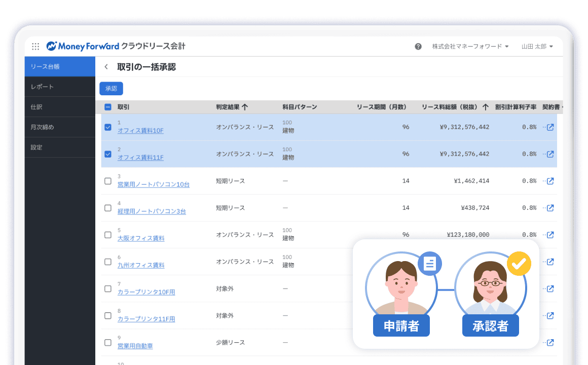Open contract link icon for 営業用ノートパソコン10台
Image resolution: width=588 pixels, height=365 pixels.
(x=550, y=181)
